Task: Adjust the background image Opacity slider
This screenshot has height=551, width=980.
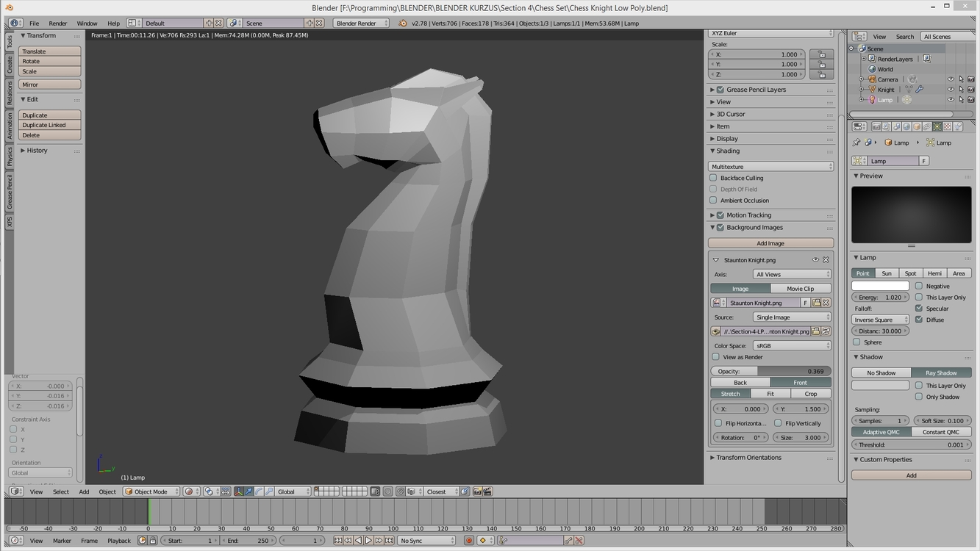Action: point(770,371)
